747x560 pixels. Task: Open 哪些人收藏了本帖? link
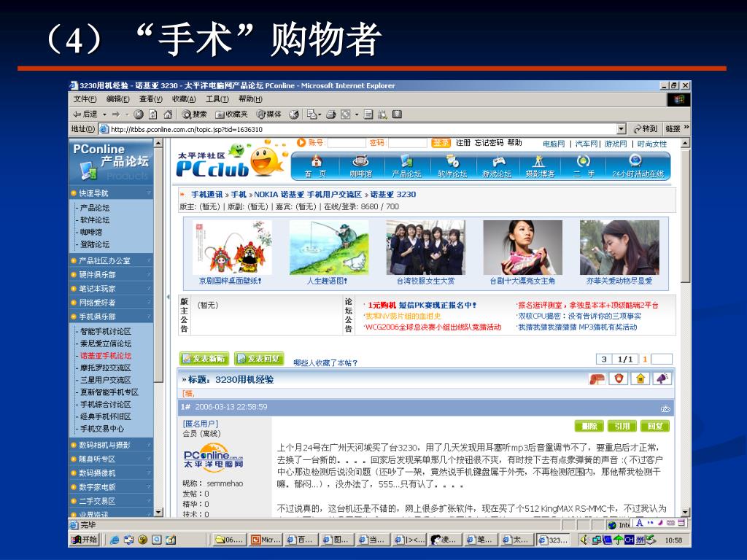point(325,362)
